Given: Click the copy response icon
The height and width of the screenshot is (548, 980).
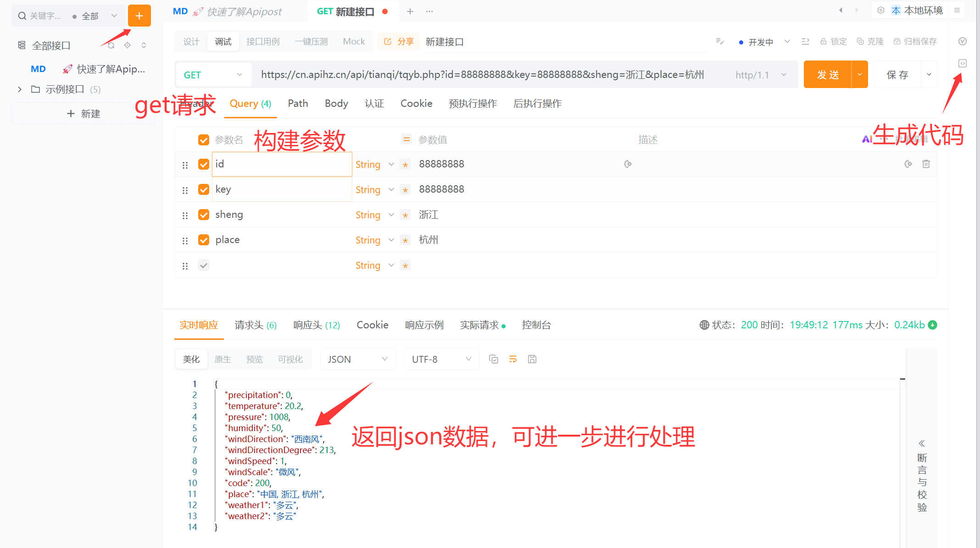Looking at the screenshot, I should click(494, 359).
